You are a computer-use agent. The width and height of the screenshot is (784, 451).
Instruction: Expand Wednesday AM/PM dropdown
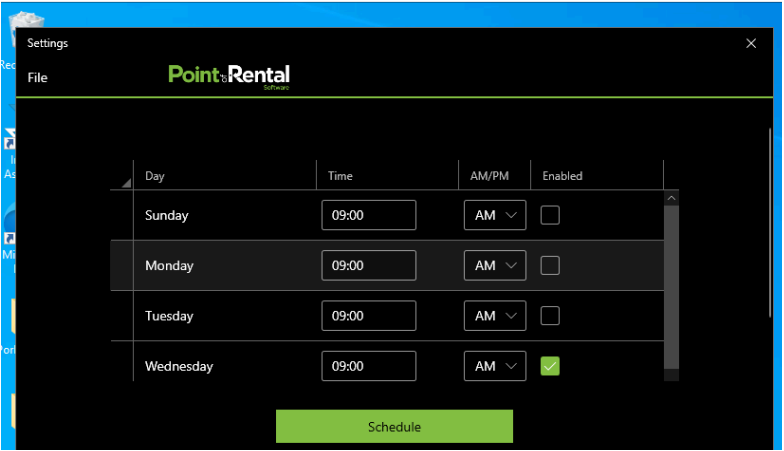click(495, 366)
